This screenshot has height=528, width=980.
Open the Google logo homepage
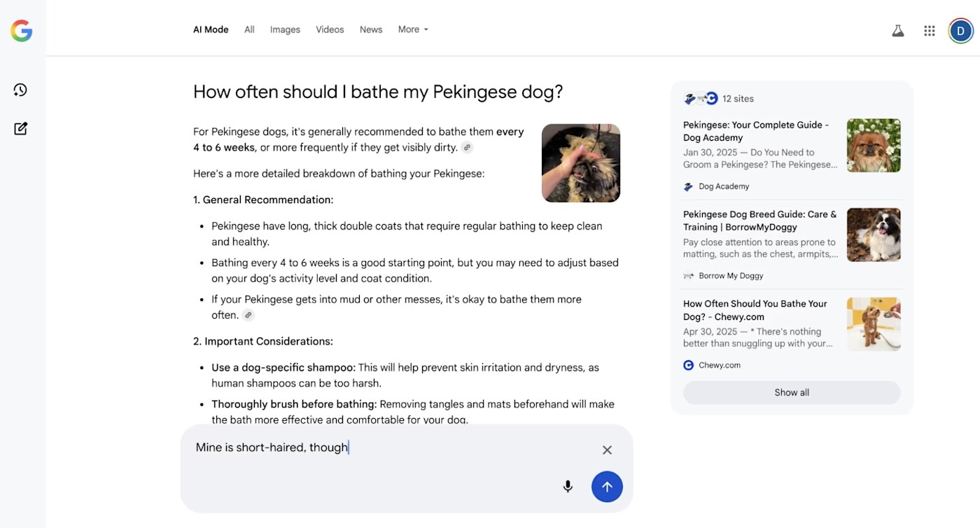[x=21, y=30]
